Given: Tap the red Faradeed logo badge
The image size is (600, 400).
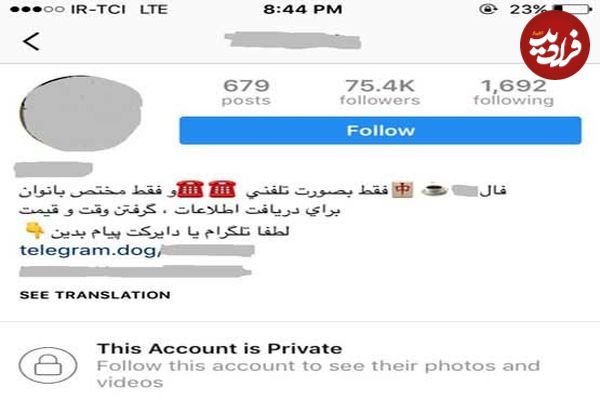Looking at the screenshot, I should (555, 45).
